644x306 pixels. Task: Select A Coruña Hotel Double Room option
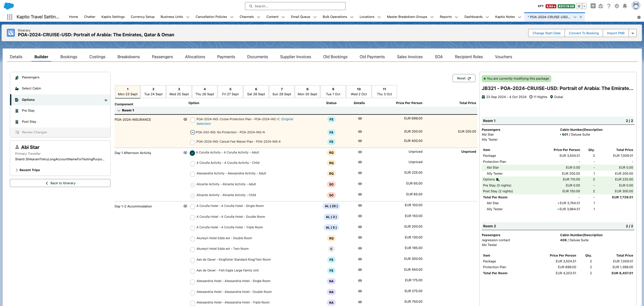[x=192, y=217]
